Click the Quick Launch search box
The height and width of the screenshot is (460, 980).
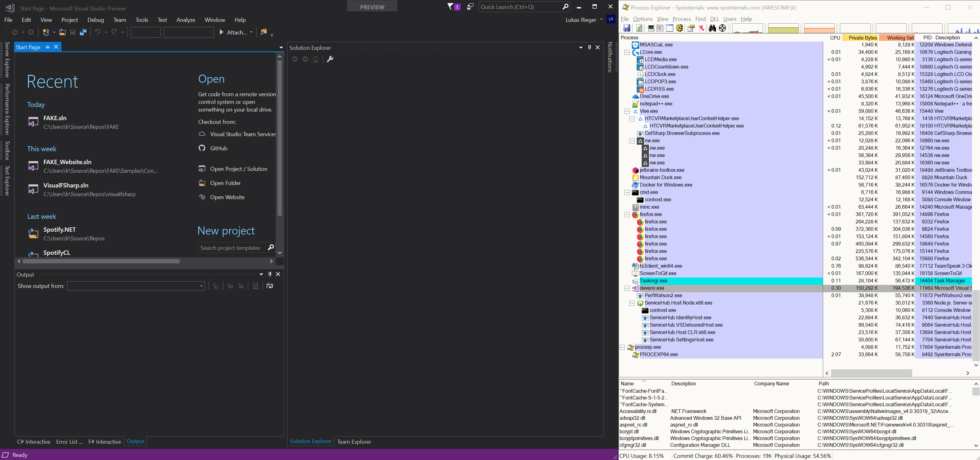tap(524, 7)
